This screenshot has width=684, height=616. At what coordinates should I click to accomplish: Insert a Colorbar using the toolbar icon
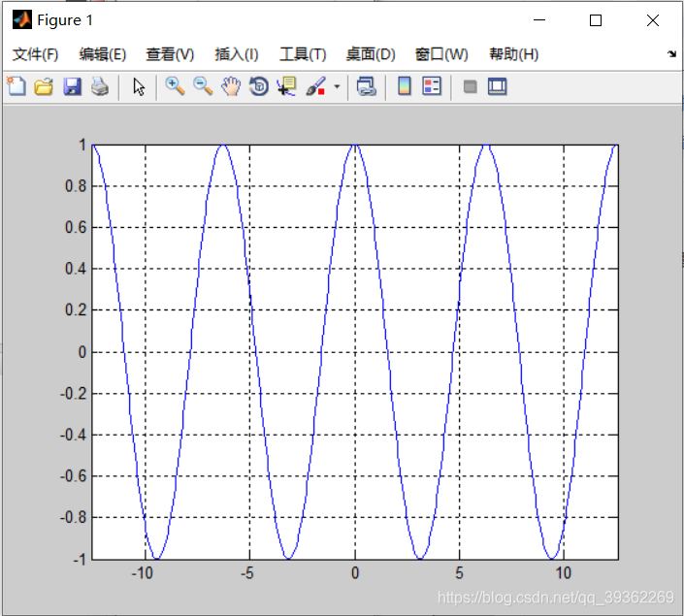coord(405,86)
